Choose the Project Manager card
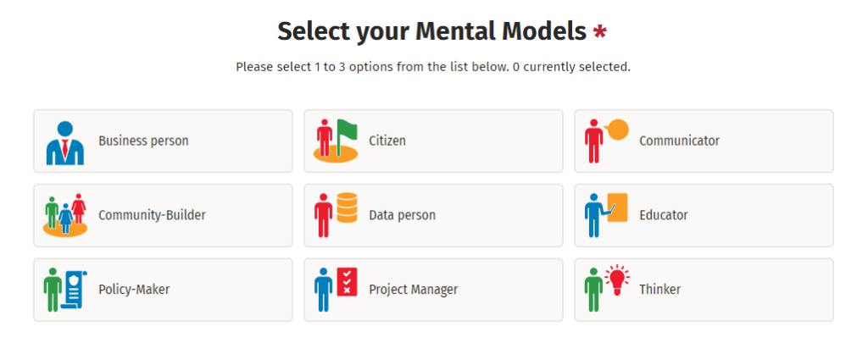The width and height of the screenshot is (868, 354). [433, 290]
